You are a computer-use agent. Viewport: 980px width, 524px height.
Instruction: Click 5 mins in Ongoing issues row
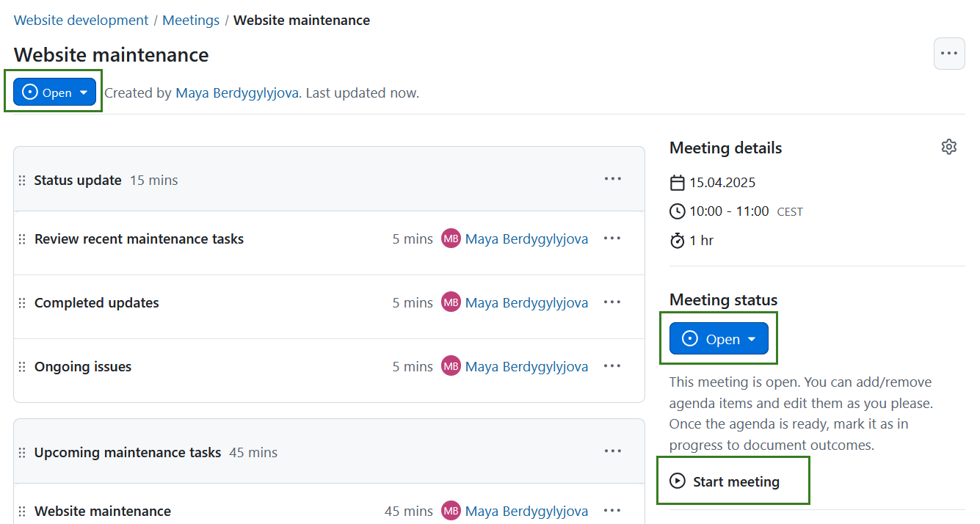(x=413, y=366)
